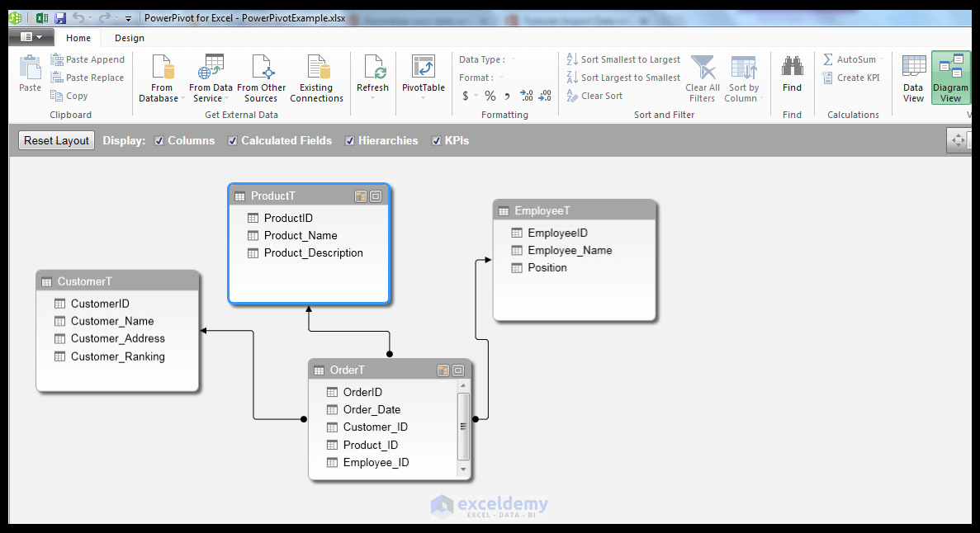980x533 pixels.
Task: Sort Smallest to Largest
Action: 623,59
